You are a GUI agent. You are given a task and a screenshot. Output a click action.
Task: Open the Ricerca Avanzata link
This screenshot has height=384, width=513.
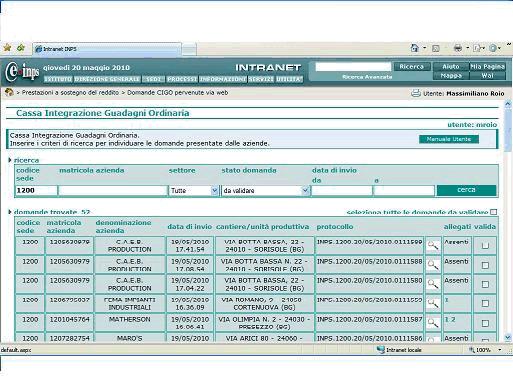(367, 77)
